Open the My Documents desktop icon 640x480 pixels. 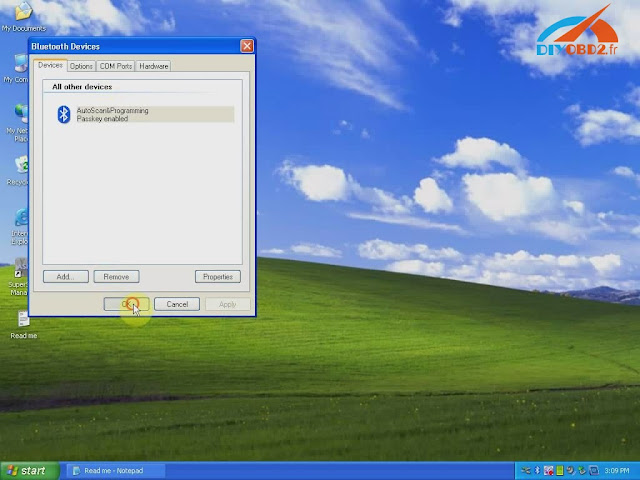click(x=24, y=16)
